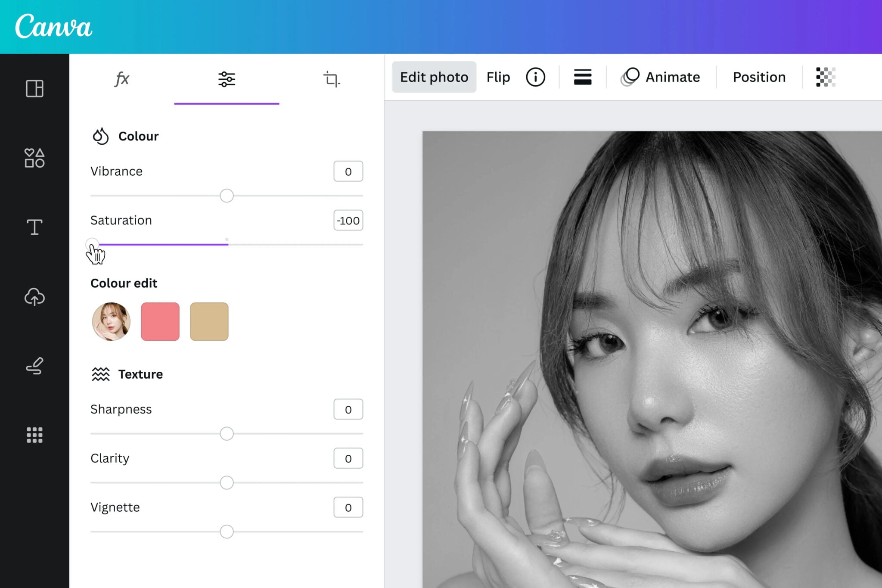Click the pink colour swatch under Colour edit
Viewport: 882px width, 588px height.
click(160, 321)
